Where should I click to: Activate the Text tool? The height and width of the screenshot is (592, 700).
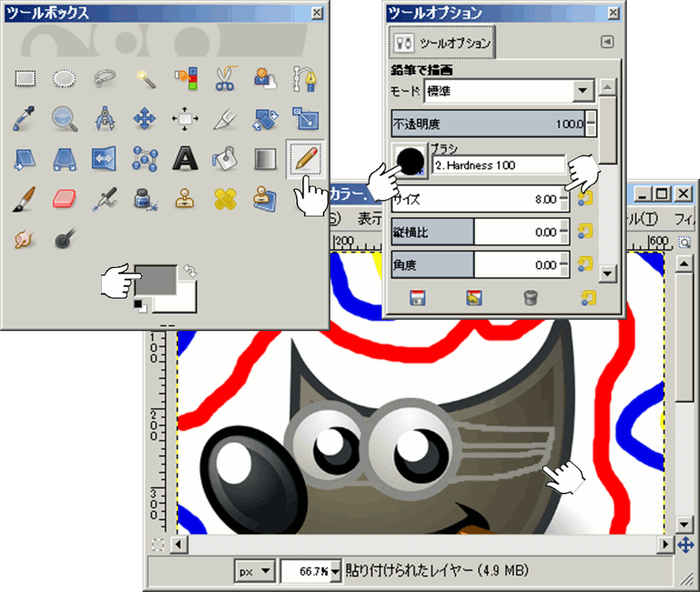(x=183, y=158)
